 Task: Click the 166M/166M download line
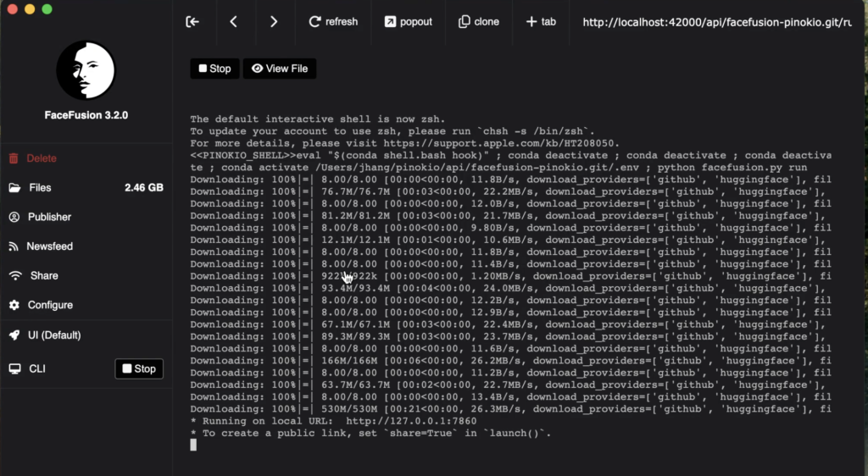click(x=510, y=361)
